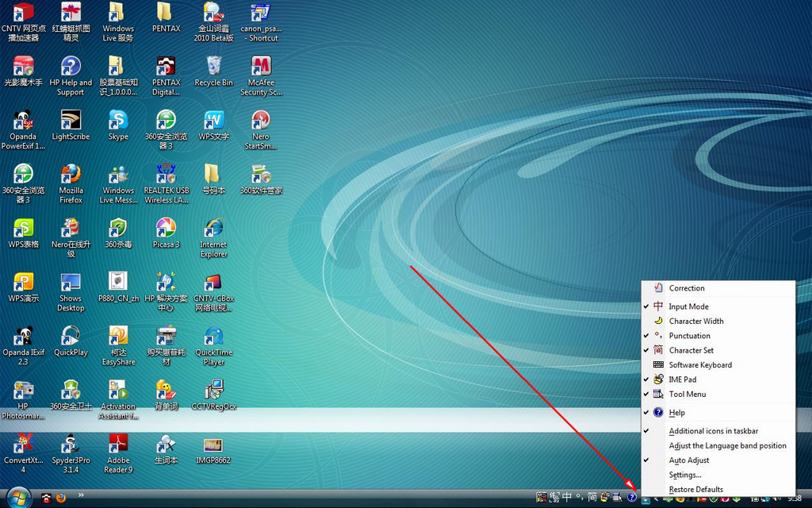
Task: Open Skype from the desktop
Action: point(118,125)
